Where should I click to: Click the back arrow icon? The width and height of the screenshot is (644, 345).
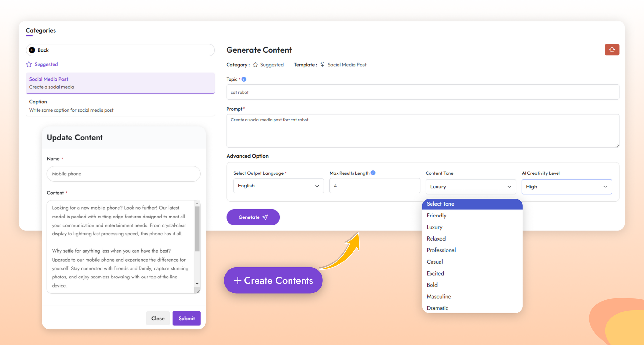(32, 50)
